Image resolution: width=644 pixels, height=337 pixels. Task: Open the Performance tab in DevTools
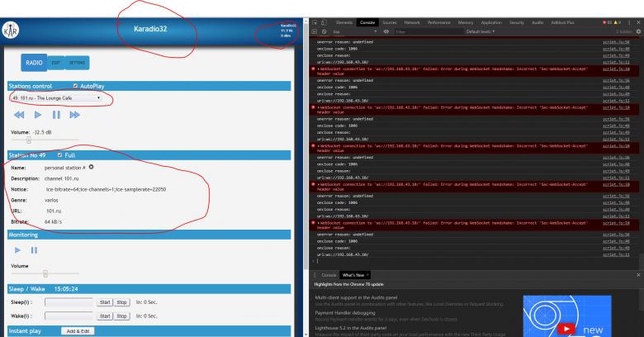[439, 22]
